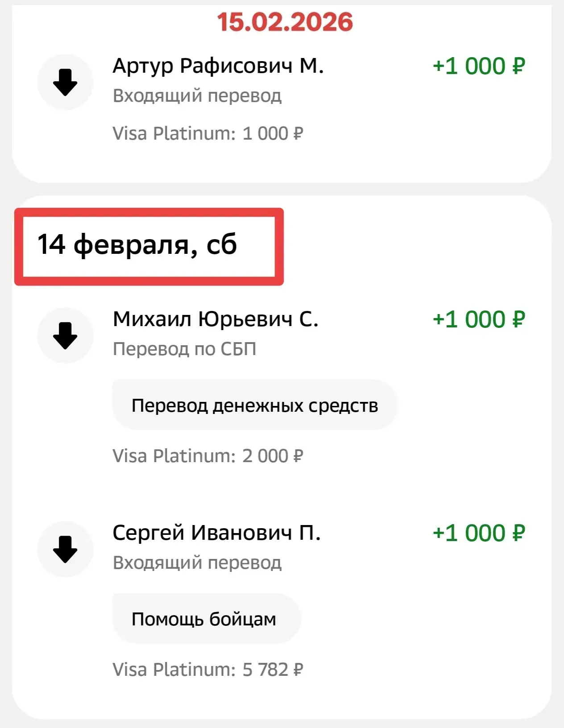Viewport: 564px width, 728px height.
Task: Tap the arrow icon beside Артур Рафисович М.
Action: (x=65, y=83)
